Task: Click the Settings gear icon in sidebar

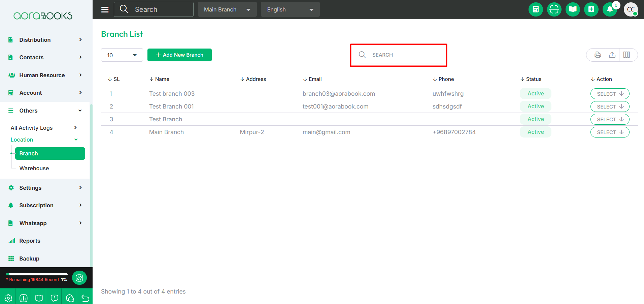Action: 11,188
